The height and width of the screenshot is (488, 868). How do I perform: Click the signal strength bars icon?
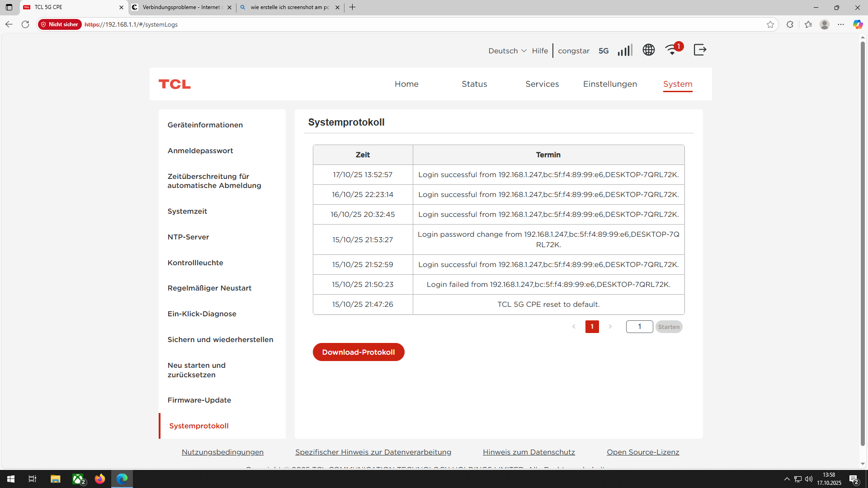(x=625, y=50)
